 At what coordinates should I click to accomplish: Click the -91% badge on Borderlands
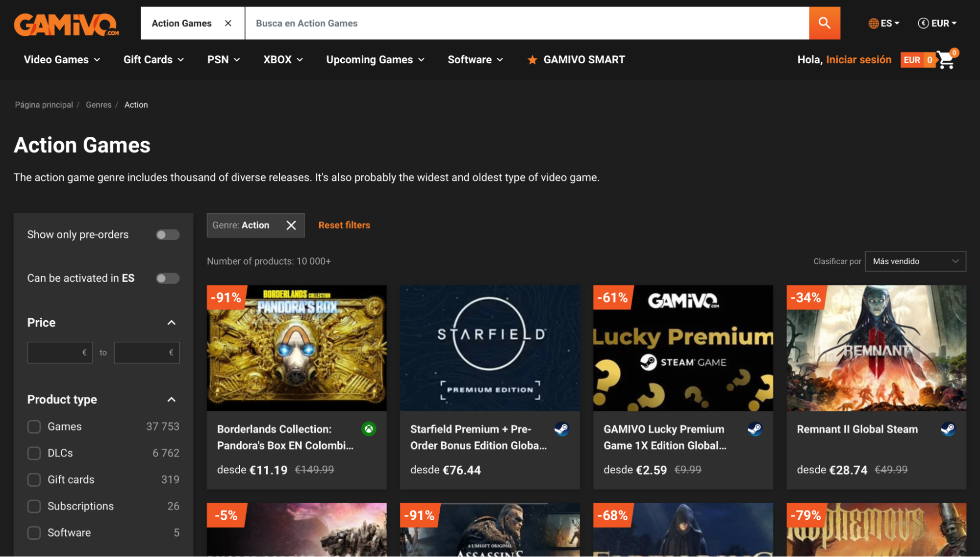coord(226,298)
